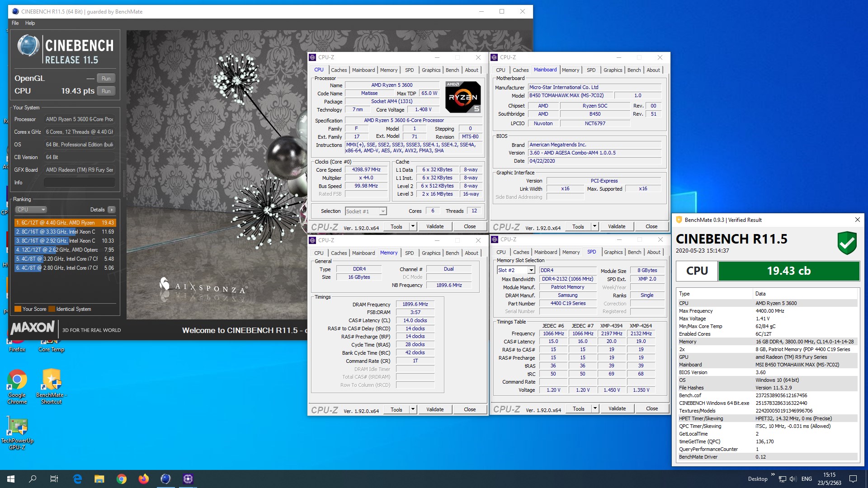
Task: Select ranking entry 12C/12T AMD Opteron
Action: click(x=65, y=250)
